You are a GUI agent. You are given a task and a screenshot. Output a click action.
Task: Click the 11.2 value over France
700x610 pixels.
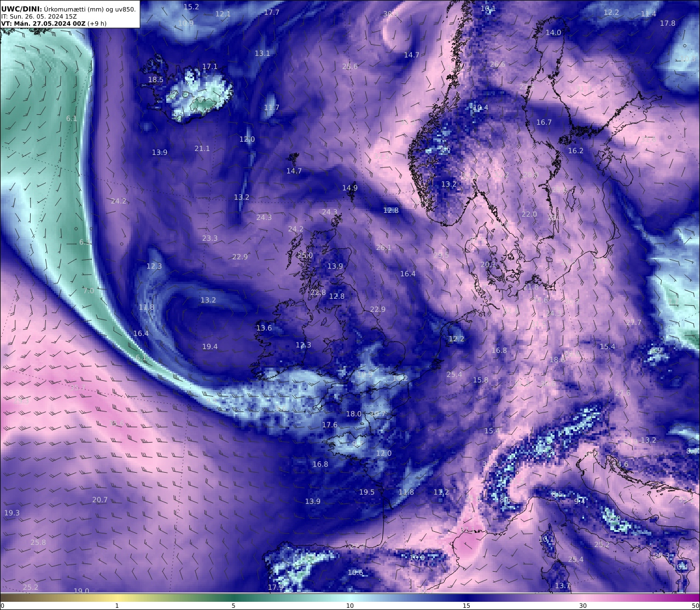coord(441,492)
